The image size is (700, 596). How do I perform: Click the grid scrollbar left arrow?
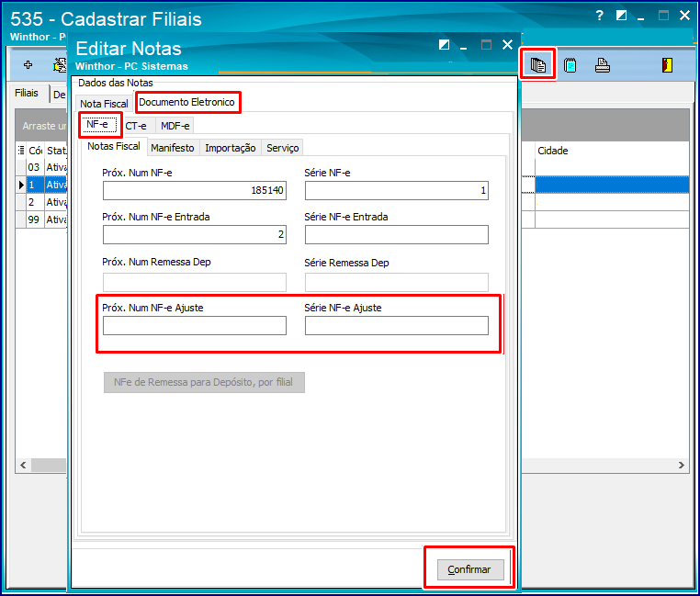pos(23,466)
